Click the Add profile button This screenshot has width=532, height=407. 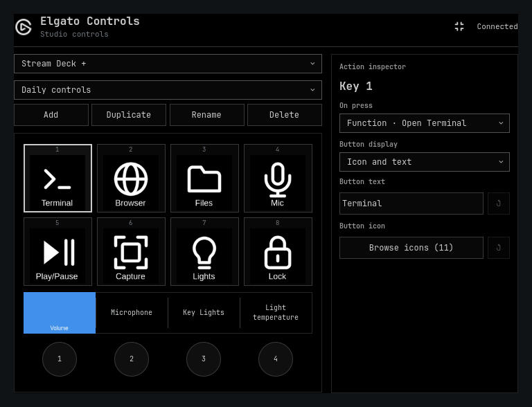click(51, 115)
